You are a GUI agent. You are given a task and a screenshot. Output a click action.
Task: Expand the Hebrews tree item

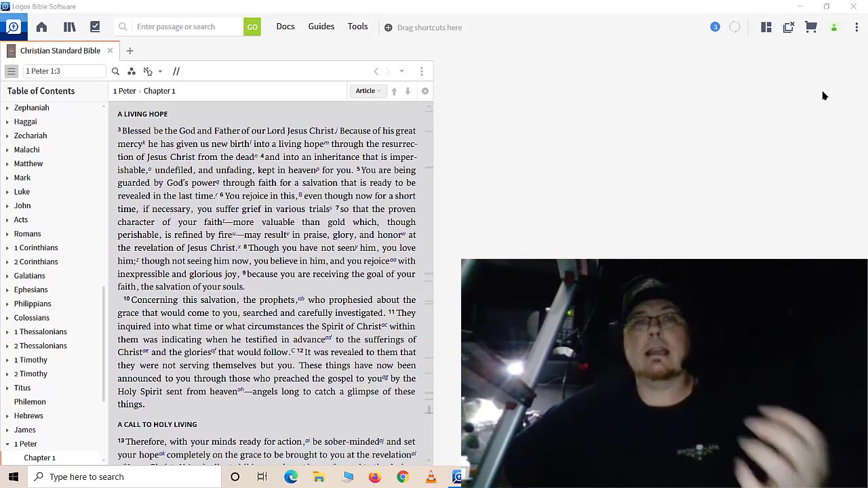pos(7,416)
